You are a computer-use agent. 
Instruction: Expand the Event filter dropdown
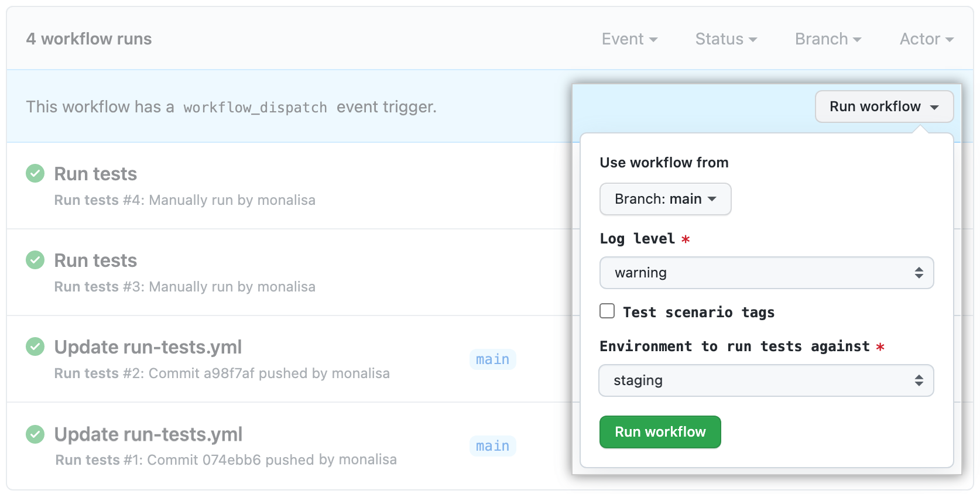(x=629, y=39)
